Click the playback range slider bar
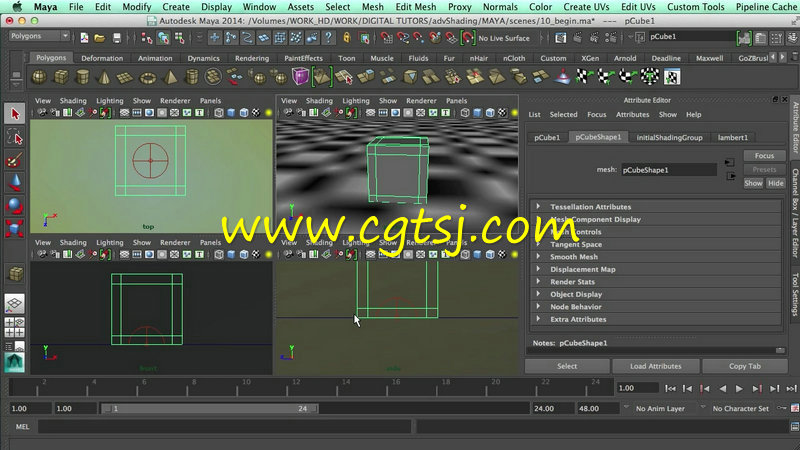This screenshot has width=800, height=450. (x=209, y=408)
